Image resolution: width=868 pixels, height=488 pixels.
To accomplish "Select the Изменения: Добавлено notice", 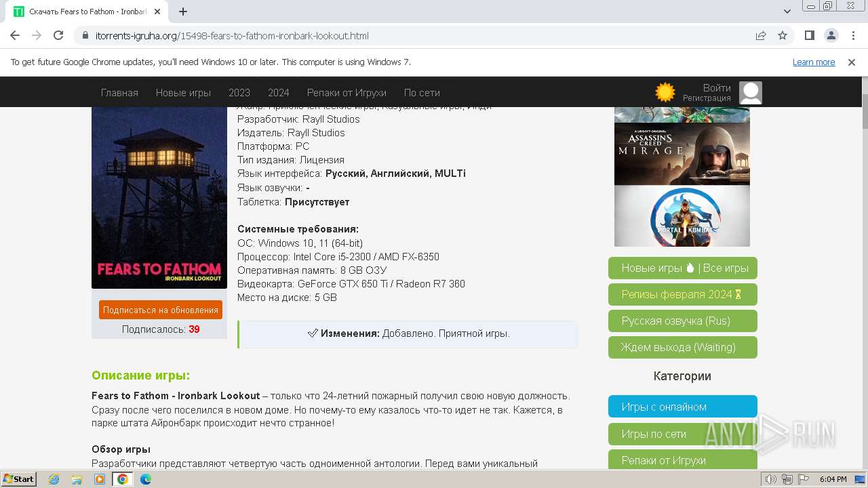I will pyautogui.click(x=408, y=333).
